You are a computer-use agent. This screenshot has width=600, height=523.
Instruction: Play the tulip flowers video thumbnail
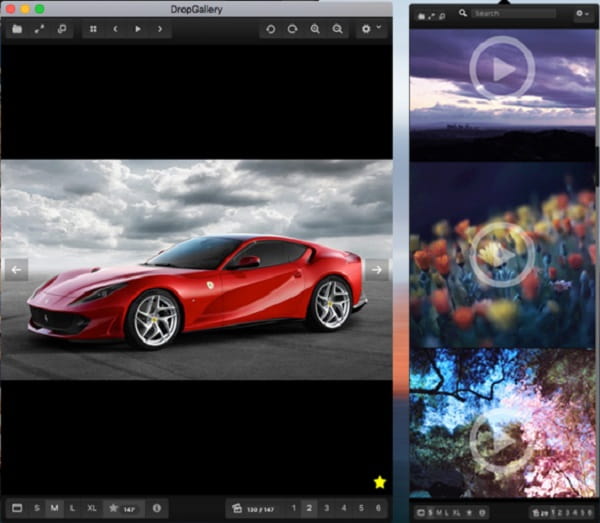(x=502, y=254)
